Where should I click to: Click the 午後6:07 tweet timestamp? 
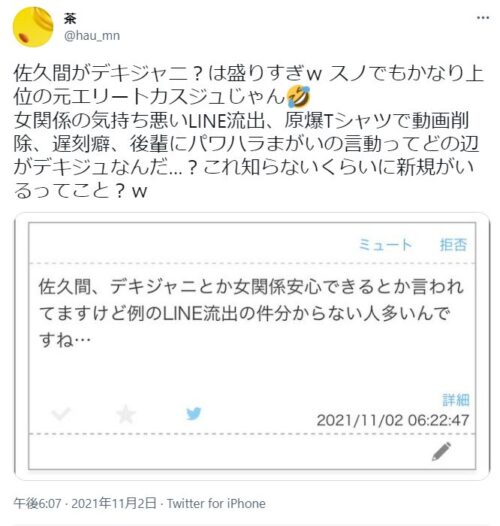pos(38,503)
